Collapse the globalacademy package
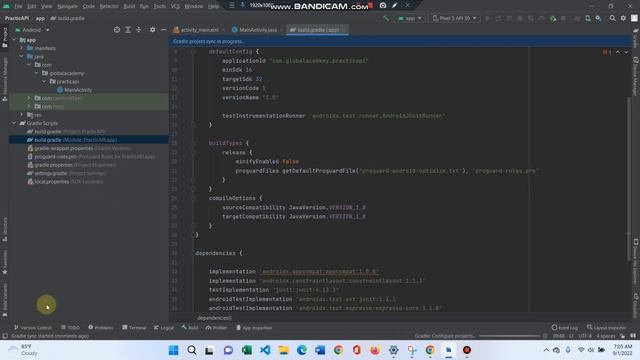This screenshot has width=640, height=360. [x=37, y=73]
